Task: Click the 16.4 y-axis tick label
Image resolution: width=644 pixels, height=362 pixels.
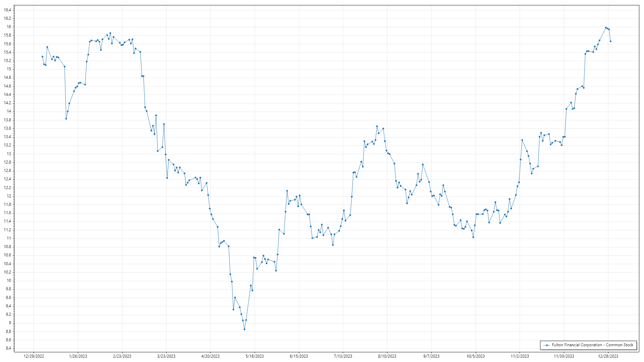Action: [x=7, y=10]
